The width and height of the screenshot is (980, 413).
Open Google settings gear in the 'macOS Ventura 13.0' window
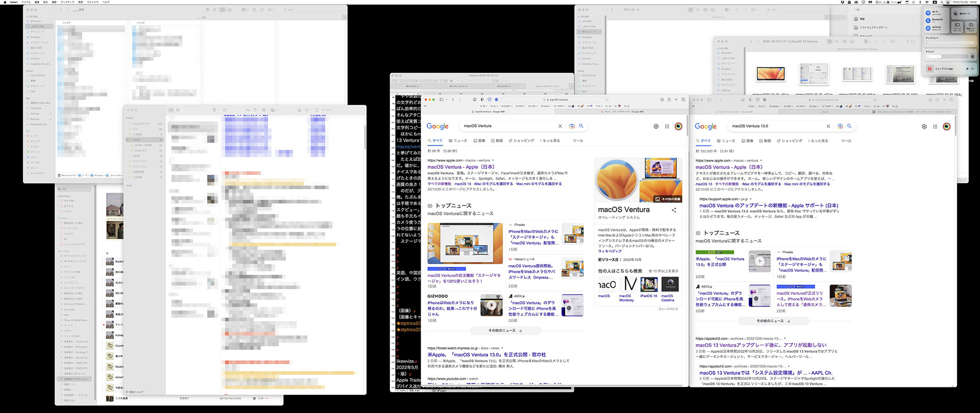pos(924,126)
